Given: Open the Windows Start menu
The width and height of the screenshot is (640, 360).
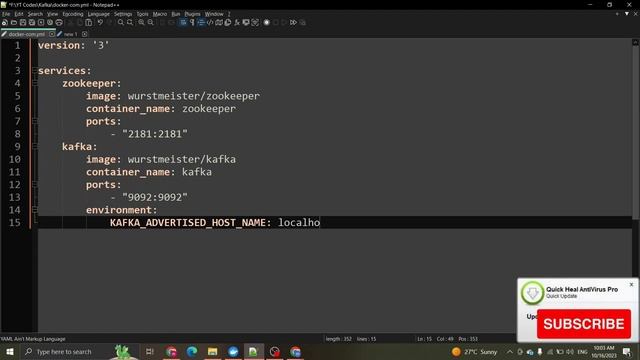Looking at the screenshot, I should pyautogui.click(x=10, y=351).
